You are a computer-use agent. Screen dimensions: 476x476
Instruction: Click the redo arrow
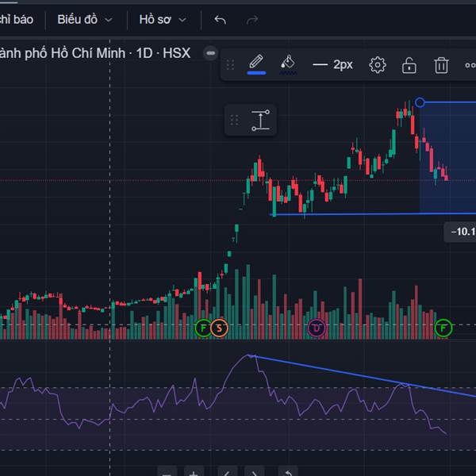(x=252, y=19)
